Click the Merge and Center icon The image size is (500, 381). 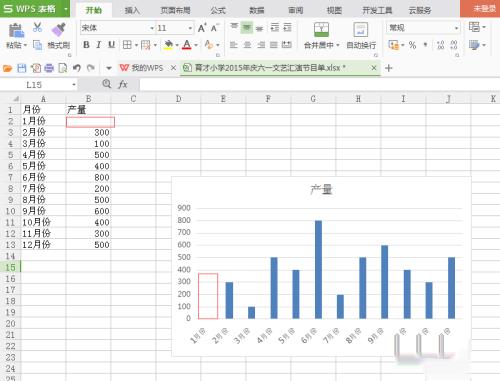321,29
